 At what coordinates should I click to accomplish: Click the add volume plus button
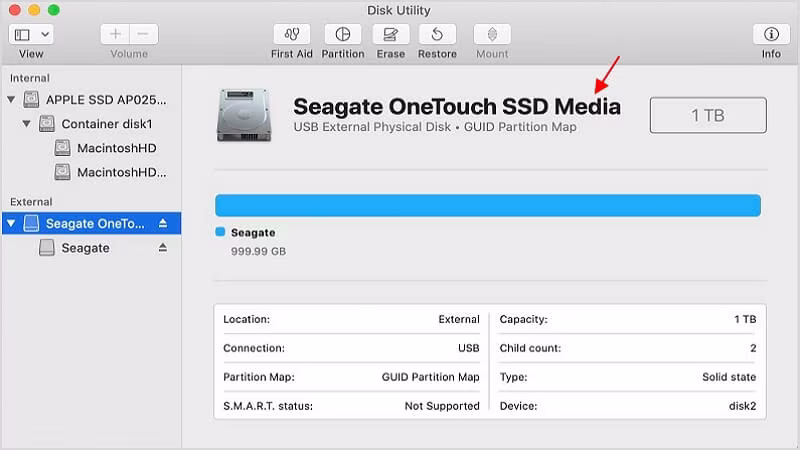point(115,34)
